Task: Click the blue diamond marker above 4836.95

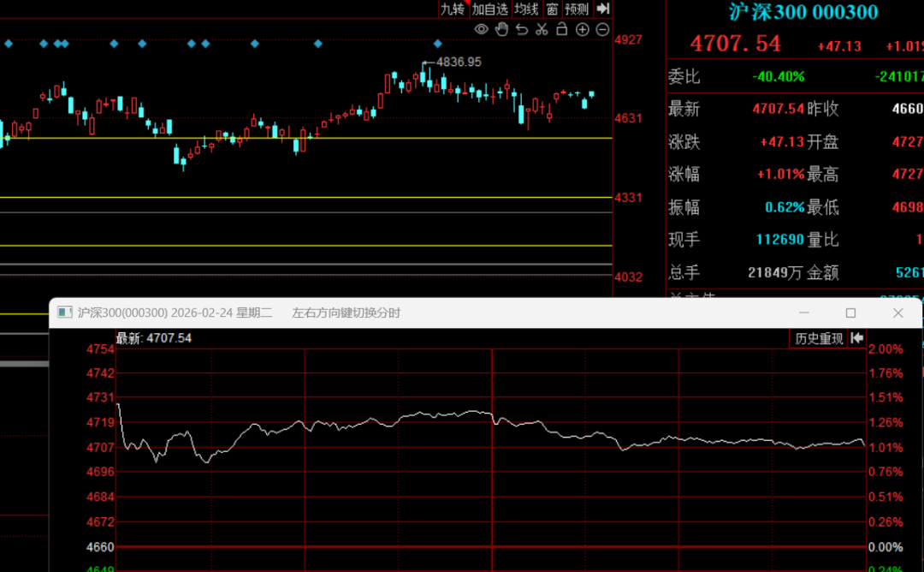Action: click(437, 44)
